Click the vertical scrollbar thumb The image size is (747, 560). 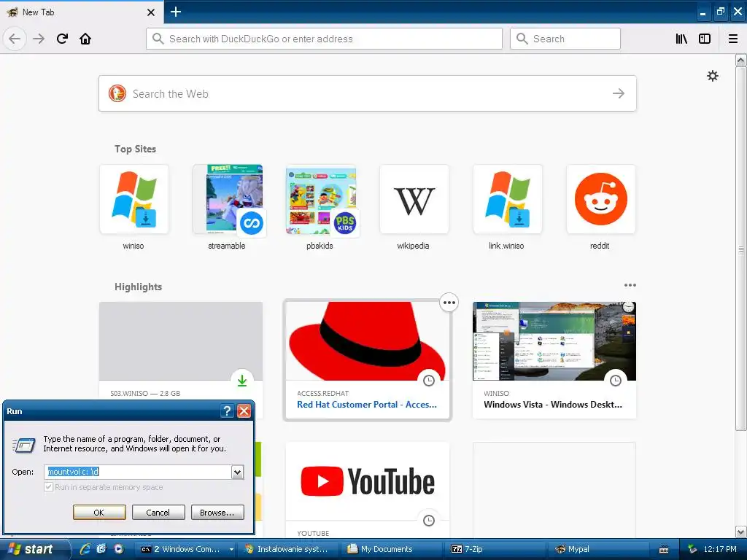tap(741, 249)
